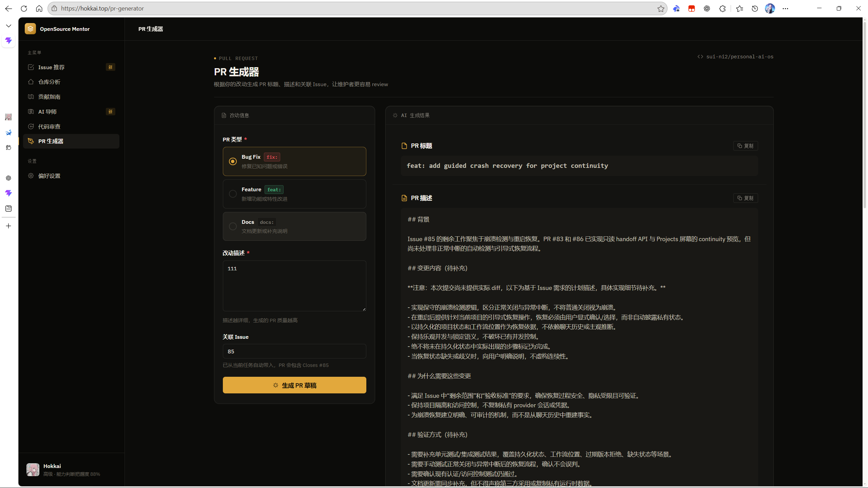Select PR 生成器 in the sidebar
Image resolution: width=868 pixels, height=488 pixels.
(71, 141)
